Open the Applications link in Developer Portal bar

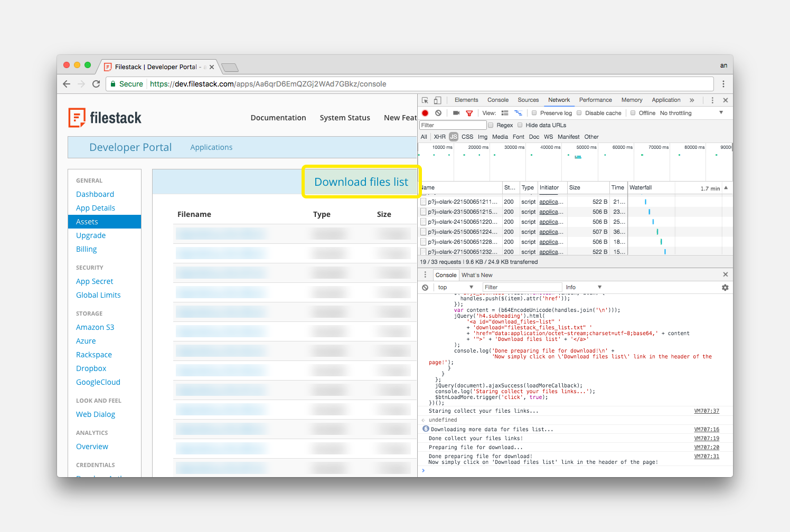point(211,147)
